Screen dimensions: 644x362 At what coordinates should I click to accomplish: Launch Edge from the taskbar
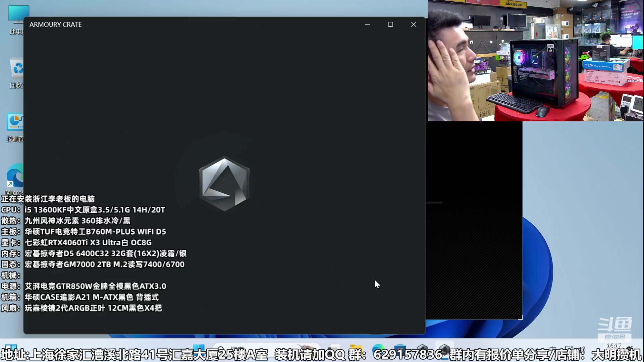pyautogui.click(x=378, y=349)
